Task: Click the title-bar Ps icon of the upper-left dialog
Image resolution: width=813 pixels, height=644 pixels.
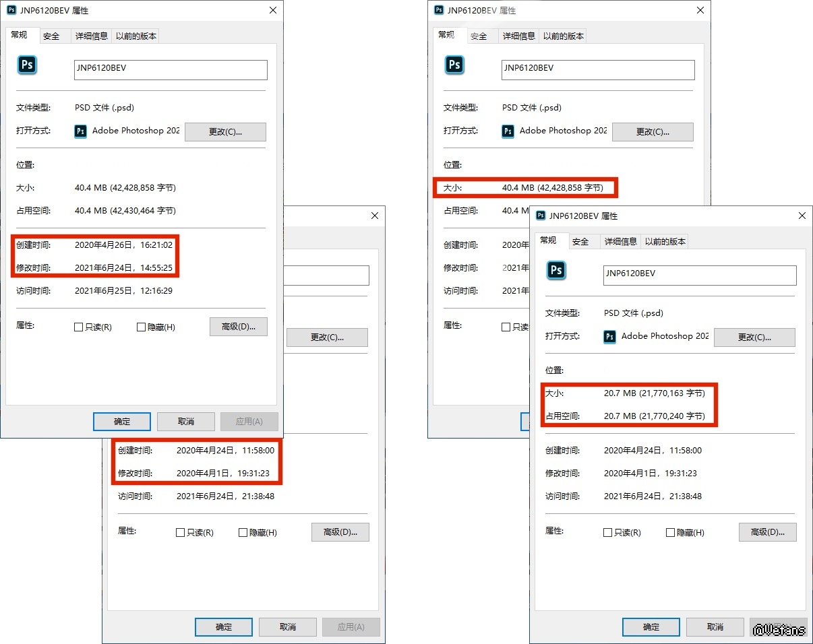Action: click(11, 10)
